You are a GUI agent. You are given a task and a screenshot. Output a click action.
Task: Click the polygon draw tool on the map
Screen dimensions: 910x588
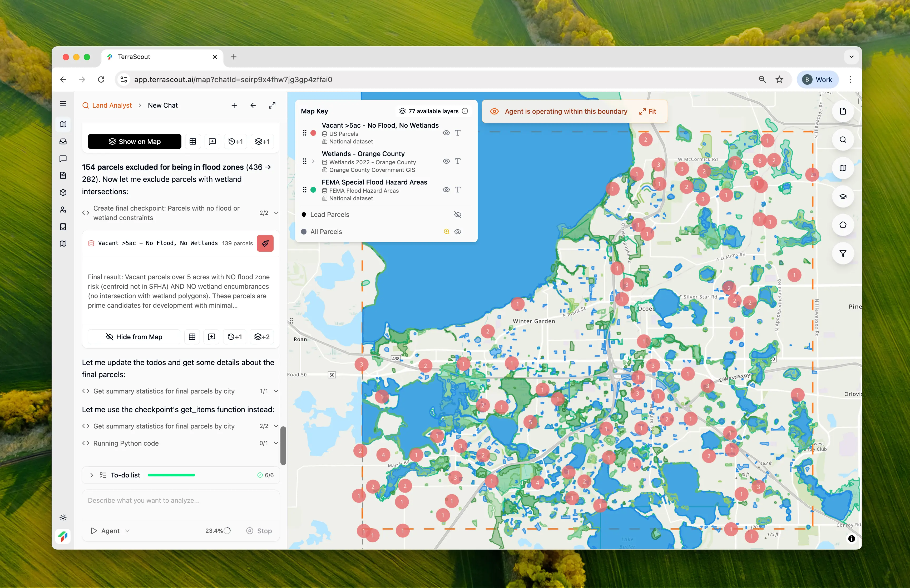pyautogui.click(x=842, y=225)
